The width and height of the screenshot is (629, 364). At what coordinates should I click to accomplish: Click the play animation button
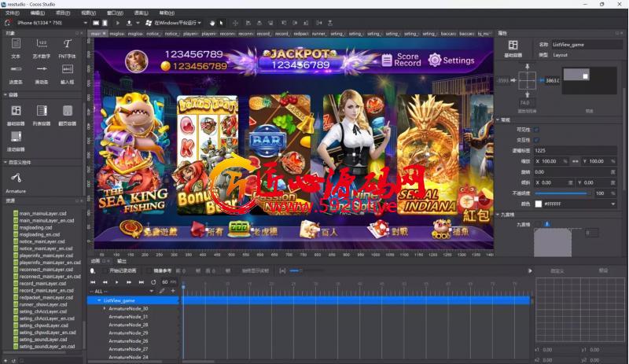click(x=116, y=282)
